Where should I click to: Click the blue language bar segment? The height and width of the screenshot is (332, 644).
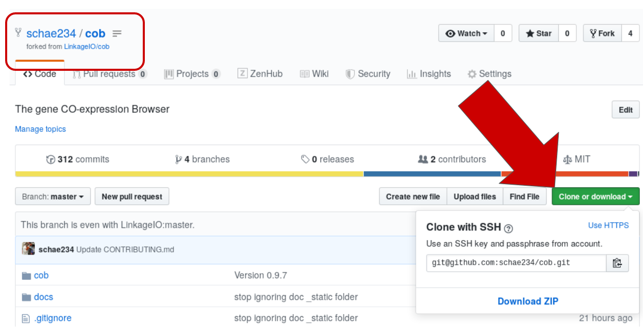coord(432,174)
